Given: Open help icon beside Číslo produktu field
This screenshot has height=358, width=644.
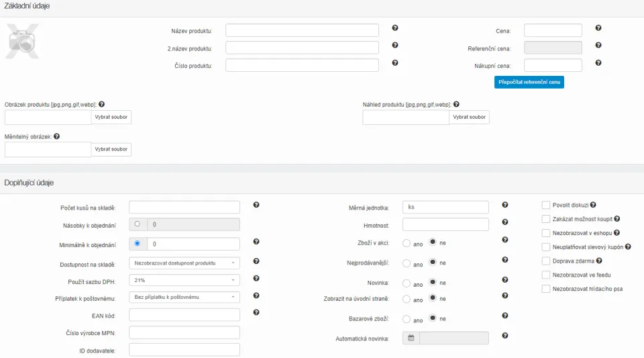Looking at the screenshot, I should [394, 63].
